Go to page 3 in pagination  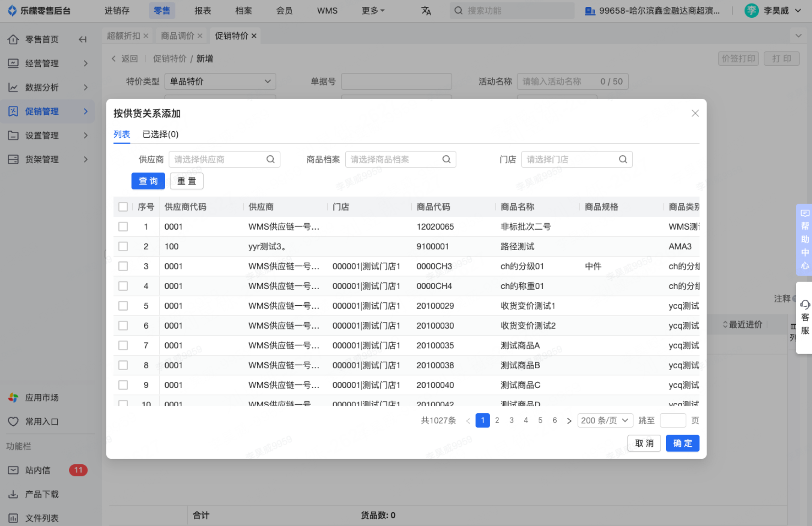(x=511, y=420)
